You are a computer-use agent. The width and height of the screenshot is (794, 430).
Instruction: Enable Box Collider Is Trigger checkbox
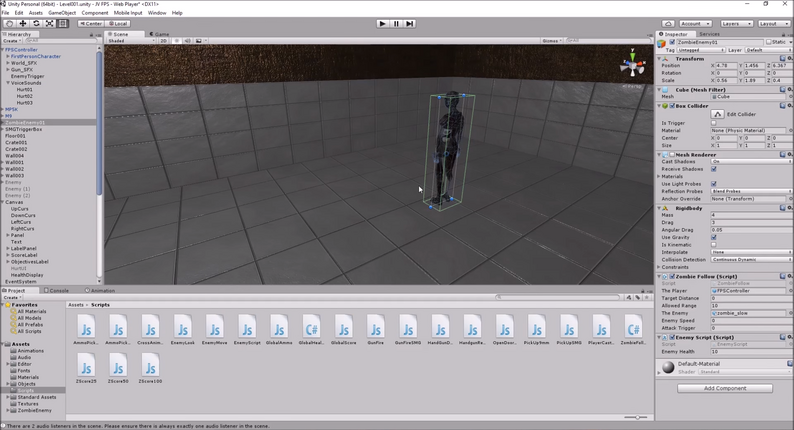[x=713, y=123]
